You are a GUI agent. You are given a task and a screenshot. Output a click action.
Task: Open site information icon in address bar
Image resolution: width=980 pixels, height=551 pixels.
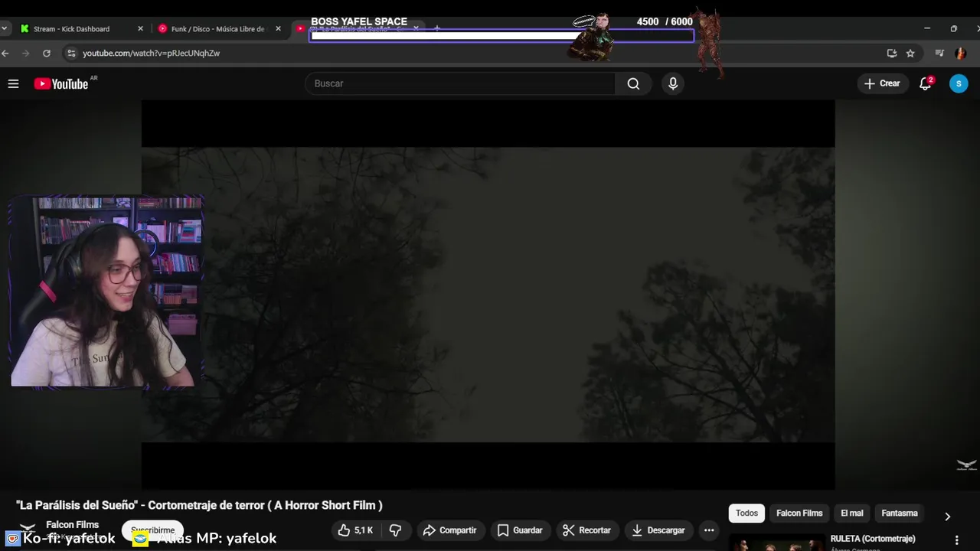tap(71, 53)
